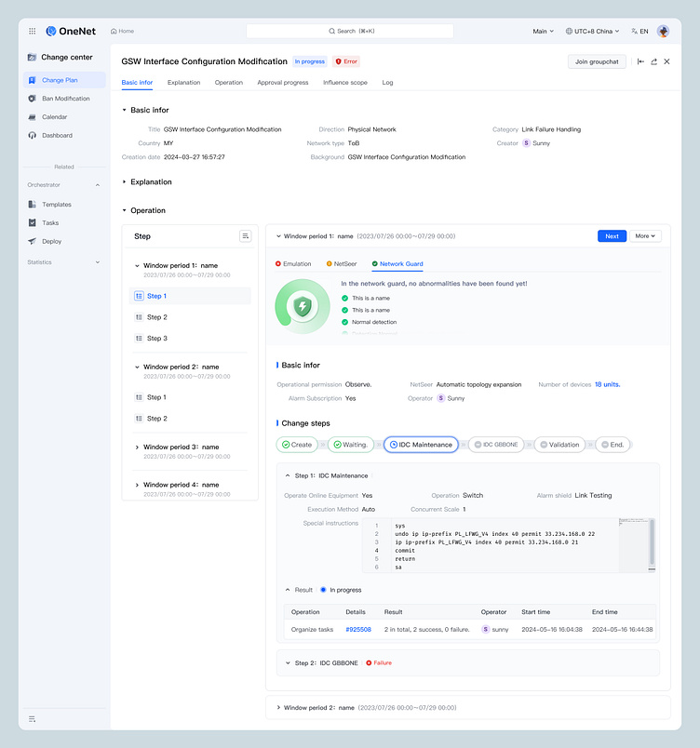Open task link #925508
The width and height of the screenshot is (700, 748).
click(358, 630)
